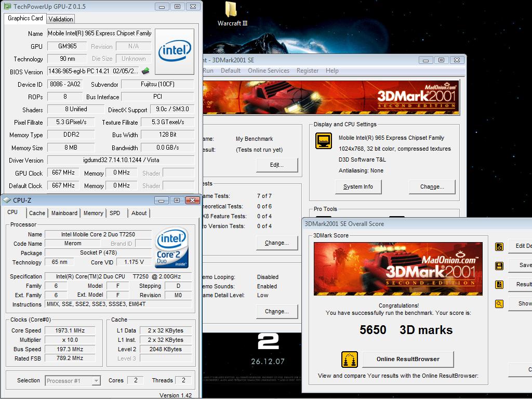532x399 pixels.
Task: Open the SPD tab in CPU-Z
Action: pyautogui.click(x=115, y=213)
